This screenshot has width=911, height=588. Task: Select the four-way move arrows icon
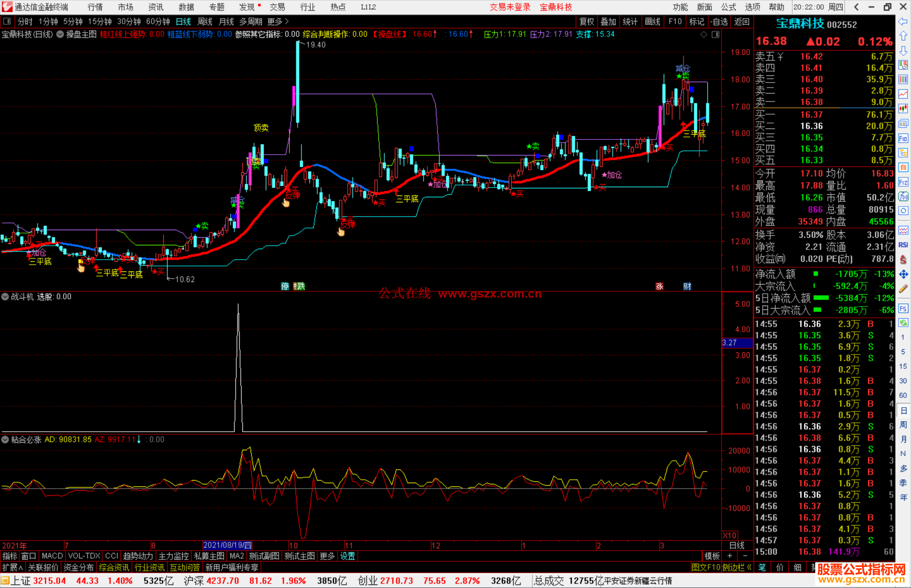(903, 274)
